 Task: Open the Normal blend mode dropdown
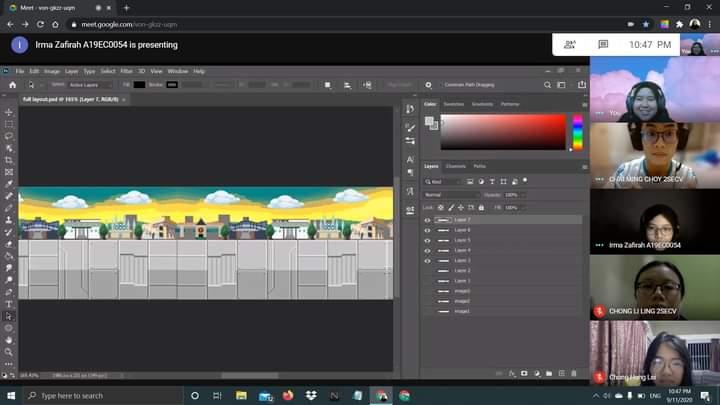click(452, 194)
